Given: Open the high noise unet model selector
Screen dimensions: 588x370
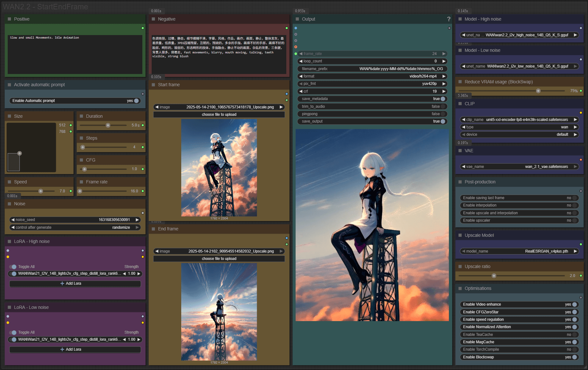Looking at the screenshot, I should [519, 35].
